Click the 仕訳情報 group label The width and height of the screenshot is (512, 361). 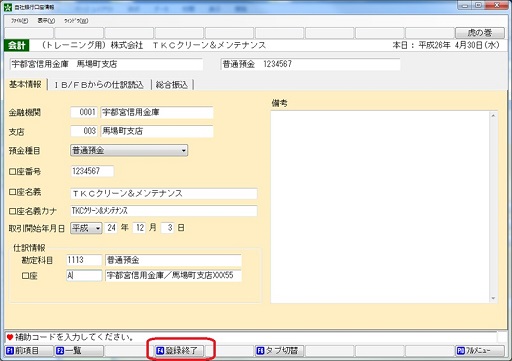(29, 248)
